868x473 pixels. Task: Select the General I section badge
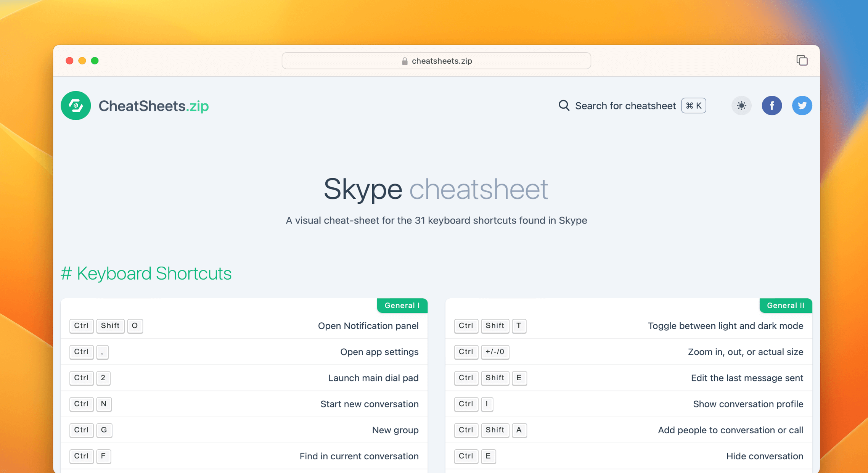402,305
